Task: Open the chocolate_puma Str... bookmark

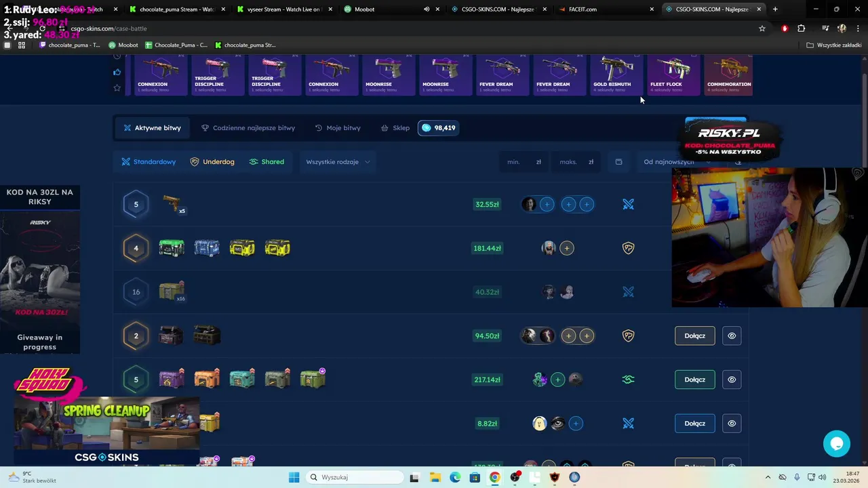Action: click(245, 45)
